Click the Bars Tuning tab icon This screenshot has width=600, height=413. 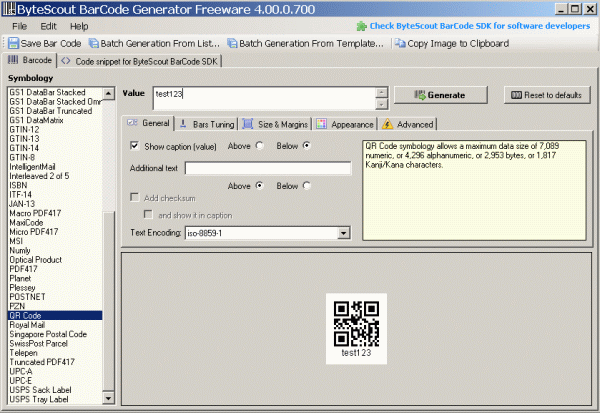pyautogui.click(x=183, y=124)
